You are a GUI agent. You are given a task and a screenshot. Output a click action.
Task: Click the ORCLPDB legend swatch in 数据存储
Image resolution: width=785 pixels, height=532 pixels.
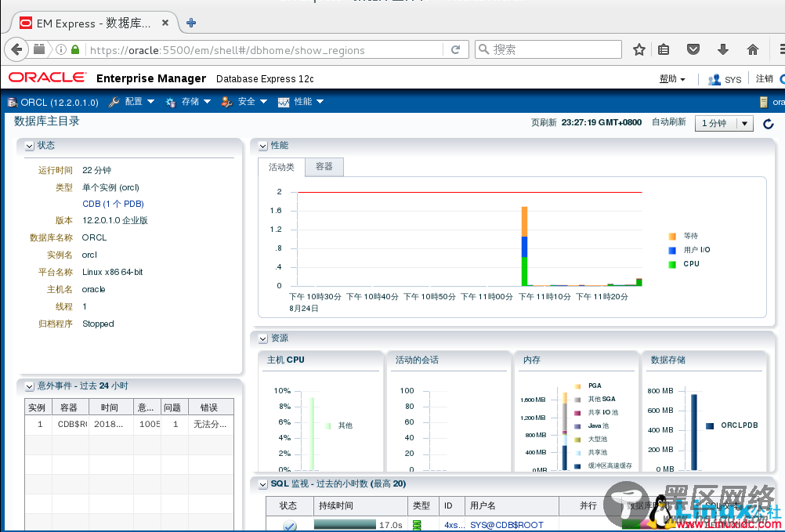click(710, 426)
